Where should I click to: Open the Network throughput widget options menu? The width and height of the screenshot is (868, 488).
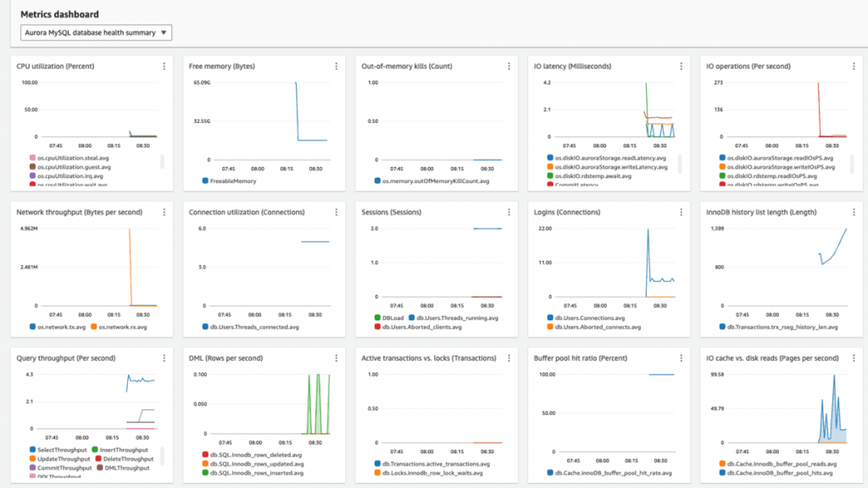pos(164,212)
